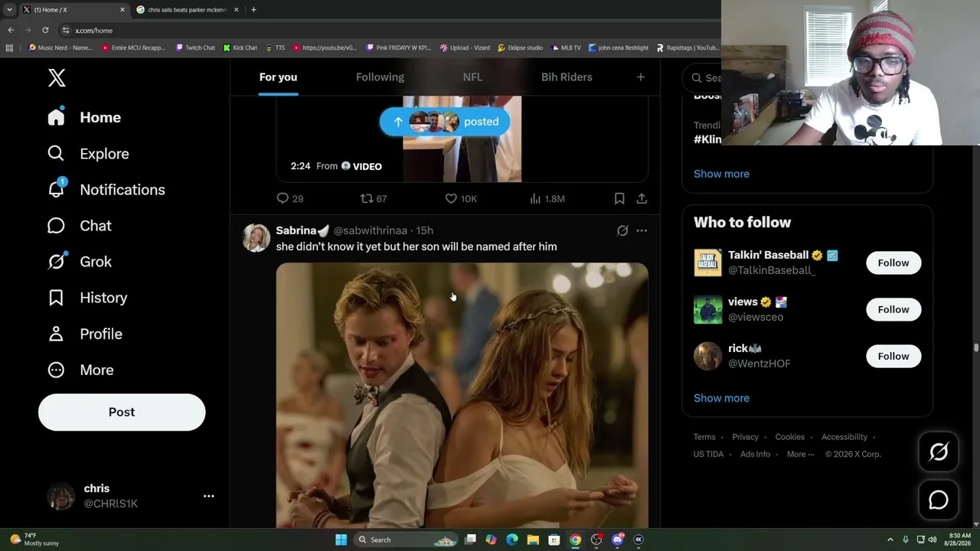The height and width of the screenshot is (551, 980).
Task: Open OBS Studio from the taskbar
Action: point(596,540)
